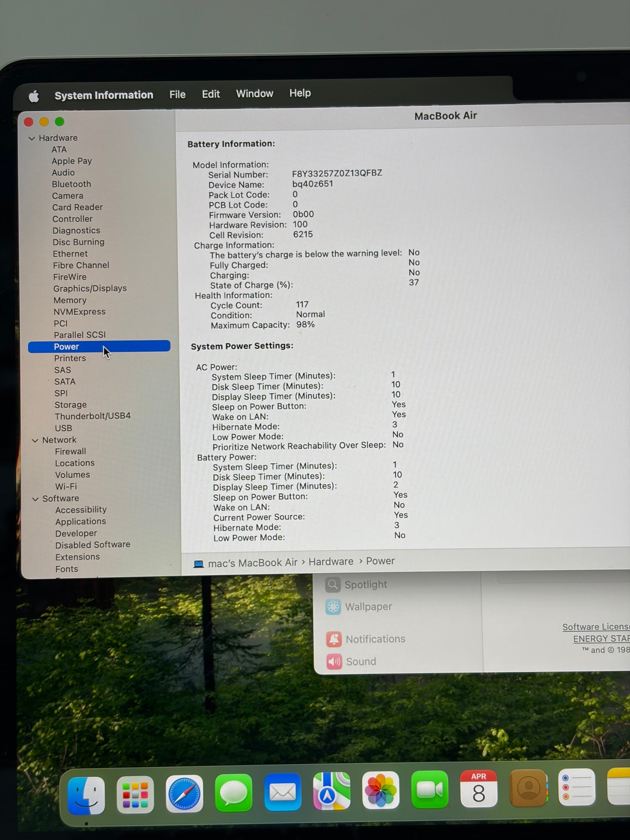Open Maps app in the Dock
This screenshot has width=630, height=840.
[332, 791]
